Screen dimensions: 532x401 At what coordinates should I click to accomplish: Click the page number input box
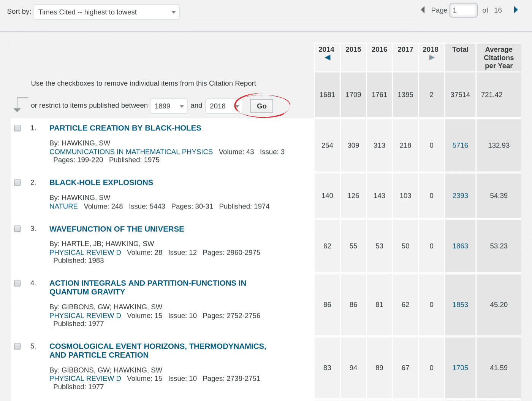click(x=463, y=10)
